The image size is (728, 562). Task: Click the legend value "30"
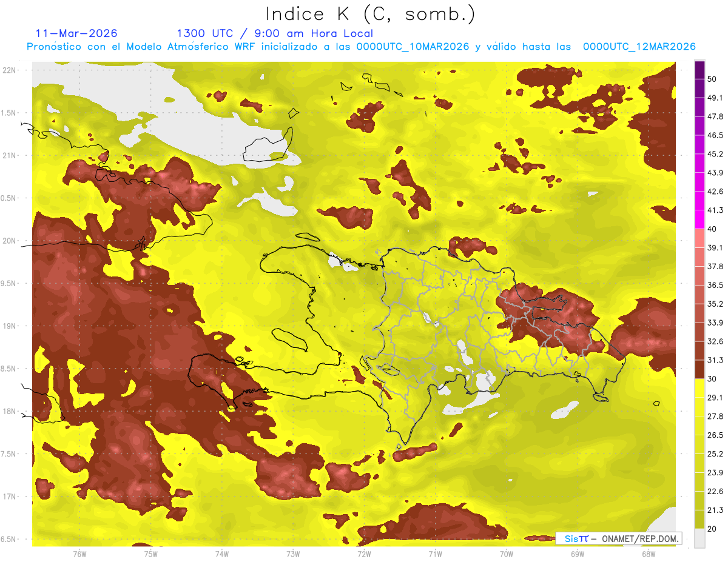pyautogui.click(x=712, y=379)
